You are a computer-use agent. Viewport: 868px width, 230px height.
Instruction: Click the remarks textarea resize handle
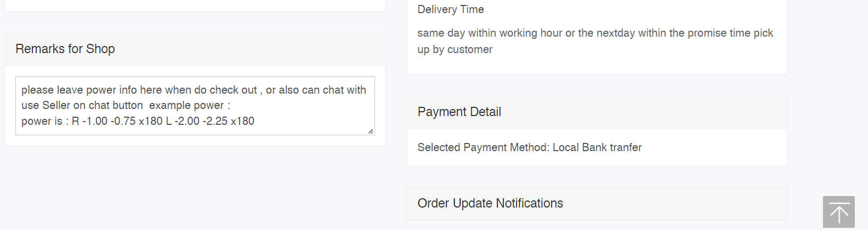click(x=371, y=131)
